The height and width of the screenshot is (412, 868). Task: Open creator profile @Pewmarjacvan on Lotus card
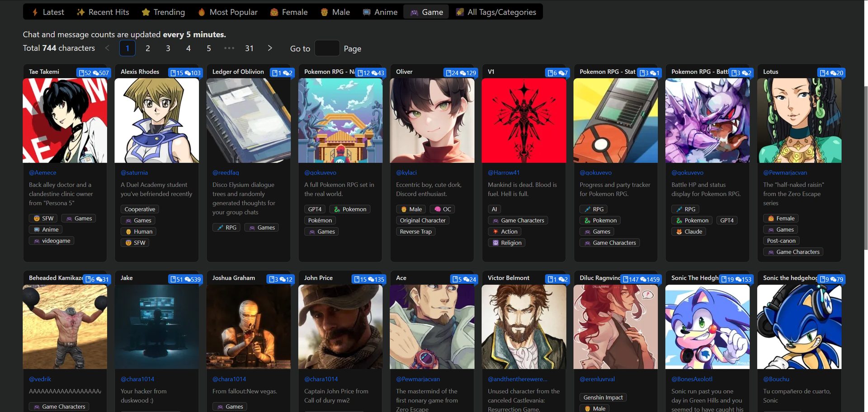(785, 173)
